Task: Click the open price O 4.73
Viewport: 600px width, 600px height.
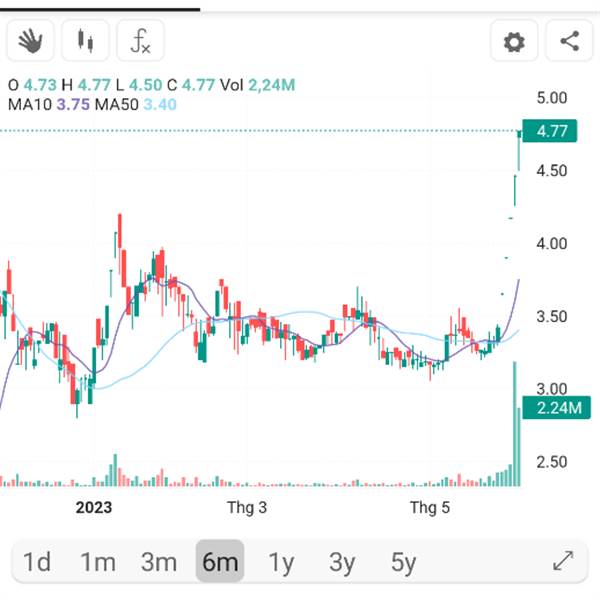Action: click(x=32, y=85)
